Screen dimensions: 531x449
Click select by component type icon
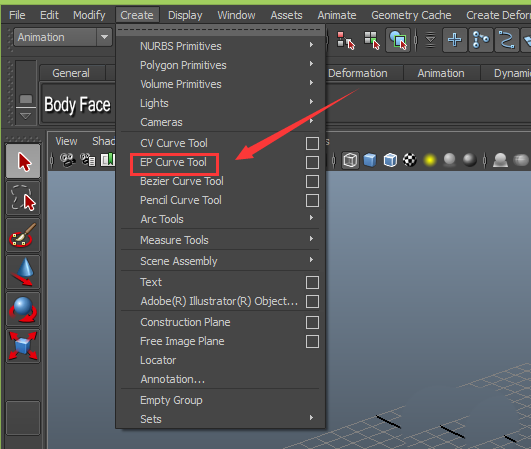click(x=398, y=40)
